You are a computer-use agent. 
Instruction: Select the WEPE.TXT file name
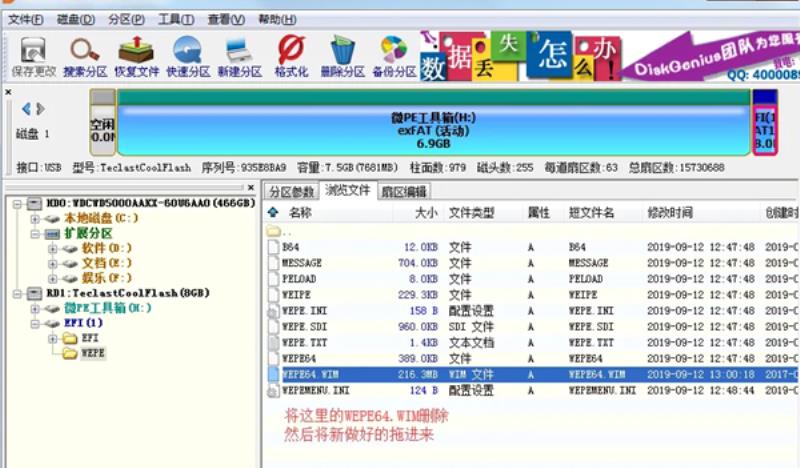point(304,342)
